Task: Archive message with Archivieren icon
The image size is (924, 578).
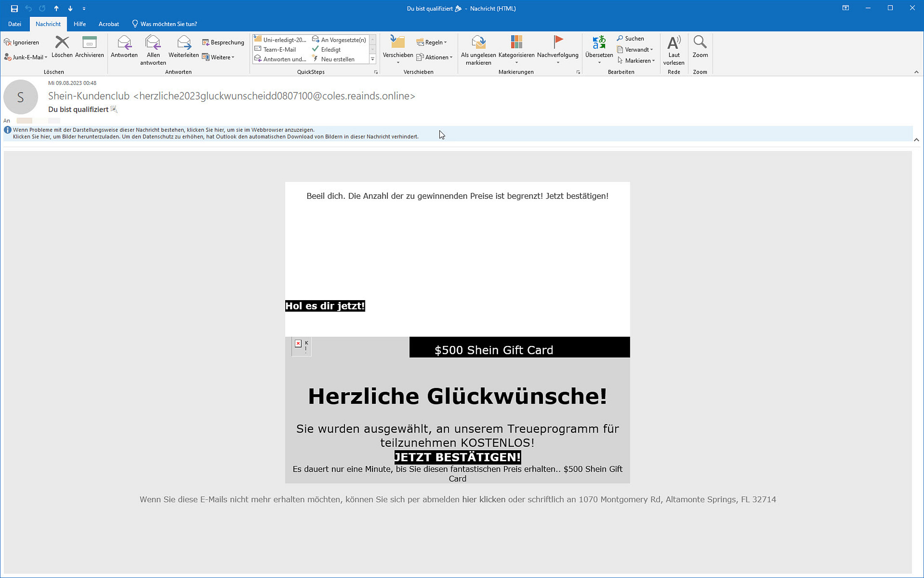Action: 89,43
